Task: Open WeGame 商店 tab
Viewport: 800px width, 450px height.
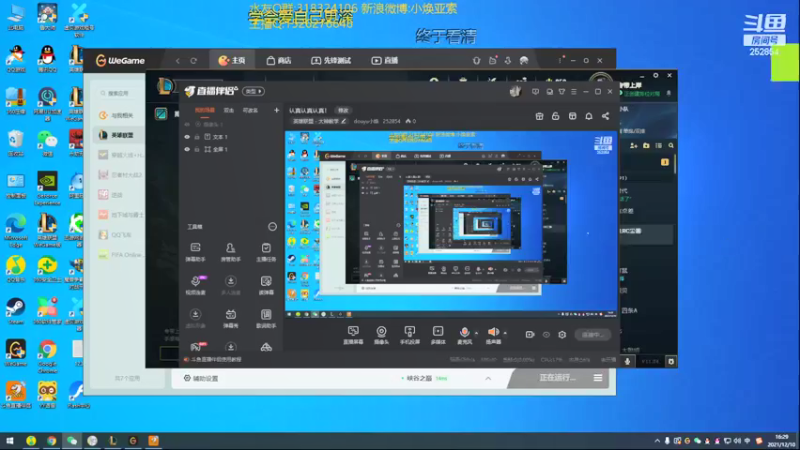Action: pyautogui.click(x=279, y=60)
